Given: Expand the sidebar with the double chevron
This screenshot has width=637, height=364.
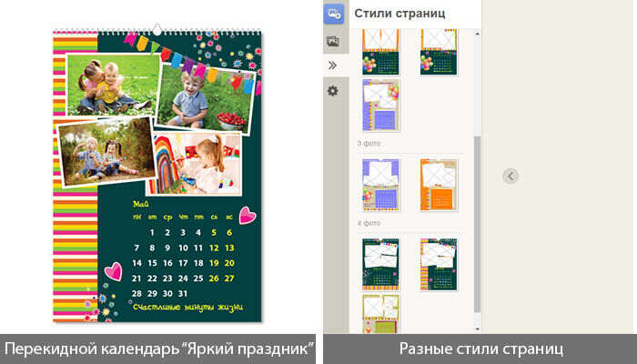Looking at the screenshot, I should (333, 66).
